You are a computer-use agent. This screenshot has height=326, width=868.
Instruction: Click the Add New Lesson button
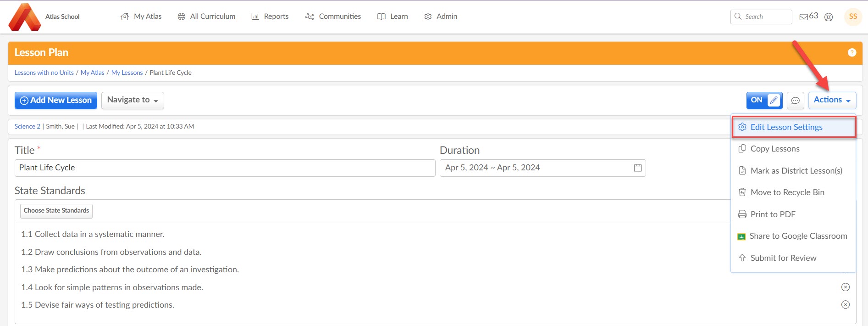[56, 101]
